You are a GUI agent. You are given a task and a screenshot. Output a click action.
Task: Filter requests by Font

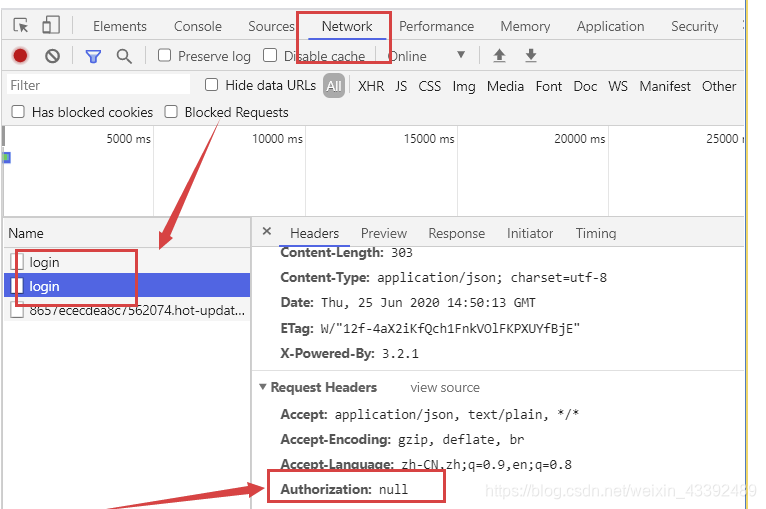click(549, 86)
